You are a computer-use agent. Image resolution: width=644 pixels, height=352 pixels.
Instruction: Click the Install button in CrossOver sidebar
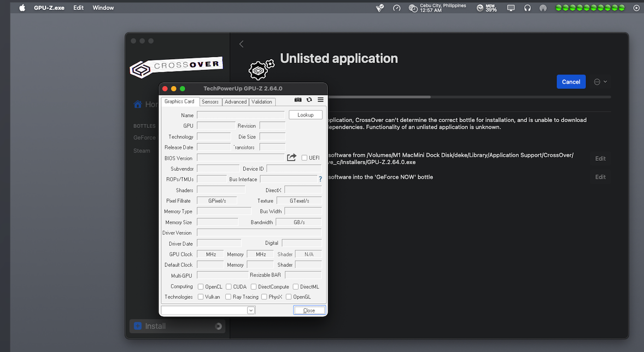(177, 326)
